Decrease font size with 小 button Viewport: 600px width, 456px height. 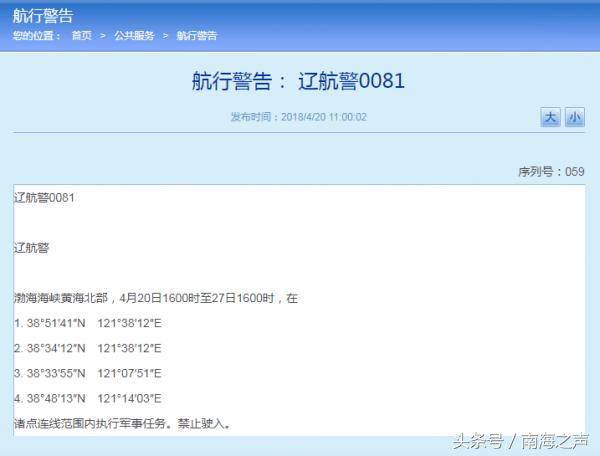575,117
